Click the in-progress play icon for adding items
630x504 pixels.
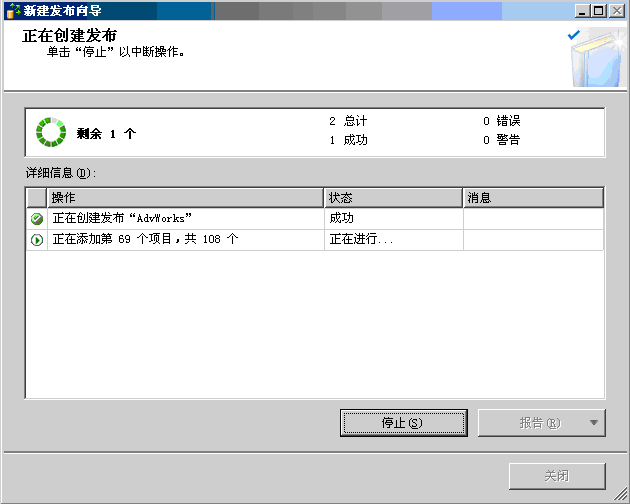pyautogui.click(x=37, y=240)
